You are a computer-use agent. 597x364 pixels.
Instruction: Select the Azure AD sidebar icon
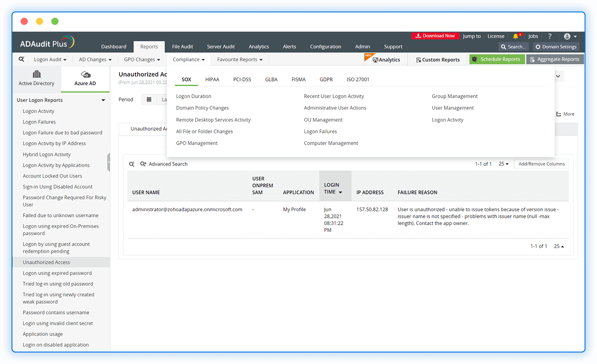click(x=85, y=79)
